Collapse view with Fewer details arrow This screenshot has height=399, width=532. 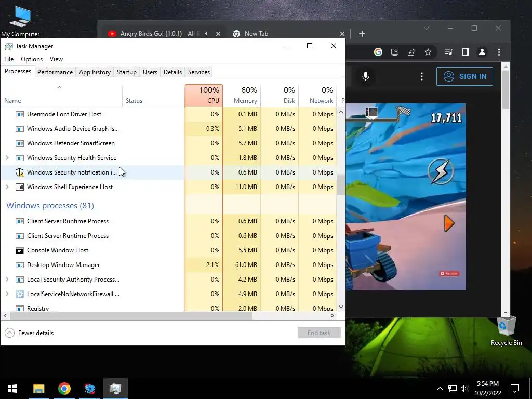tap(9, 333)
